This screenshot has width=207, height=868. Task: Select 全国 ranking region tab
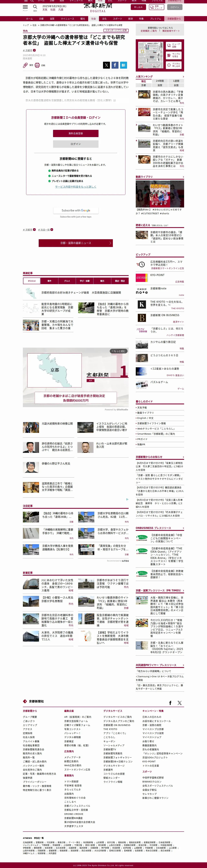[x=176, y=85]
